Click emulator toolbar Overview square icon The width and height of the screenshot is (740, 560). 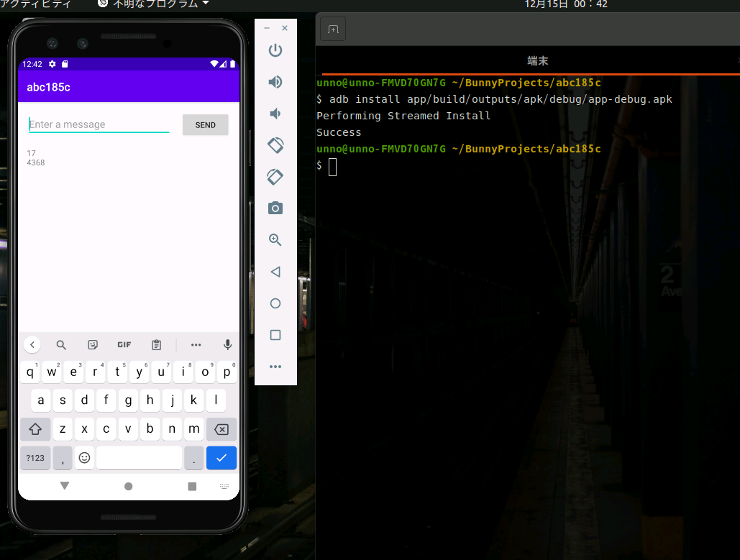pyautogui.click(x=275, y=335)
